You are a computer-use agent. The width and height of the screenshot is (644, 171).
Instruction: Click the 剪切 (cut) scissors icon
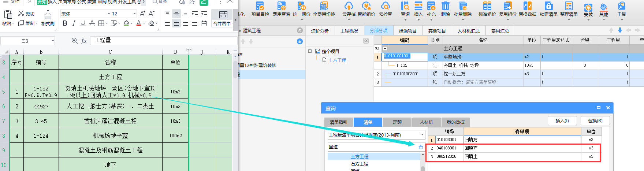(x=21, y=14)
